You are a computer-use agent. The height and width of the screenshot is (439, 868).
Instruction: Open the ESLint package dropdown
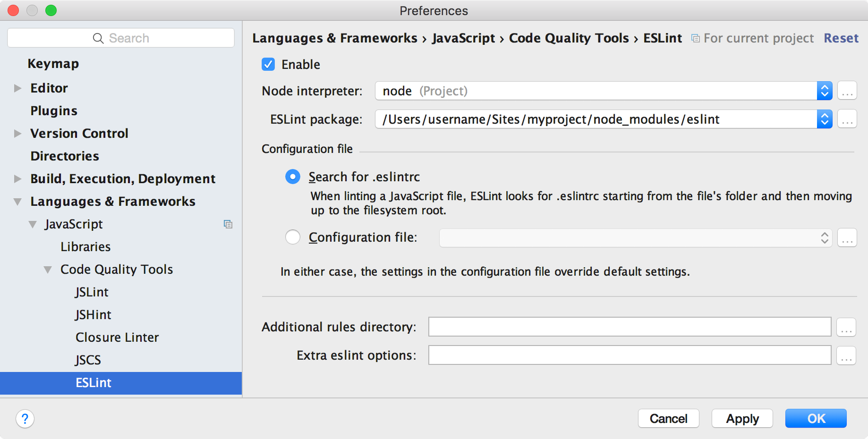[825, 119]
